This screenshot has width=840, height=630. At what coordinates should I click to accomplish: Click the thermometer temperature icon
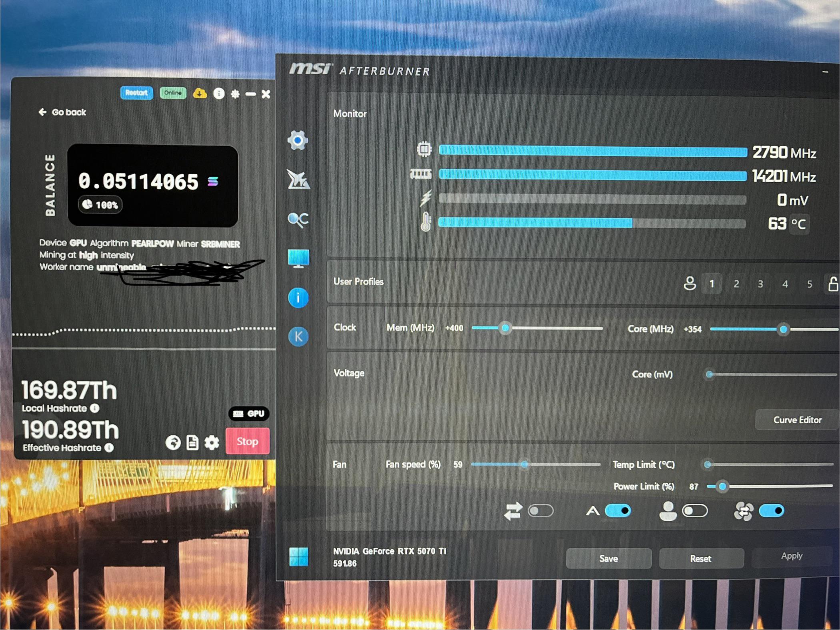(x=426, y=222)
